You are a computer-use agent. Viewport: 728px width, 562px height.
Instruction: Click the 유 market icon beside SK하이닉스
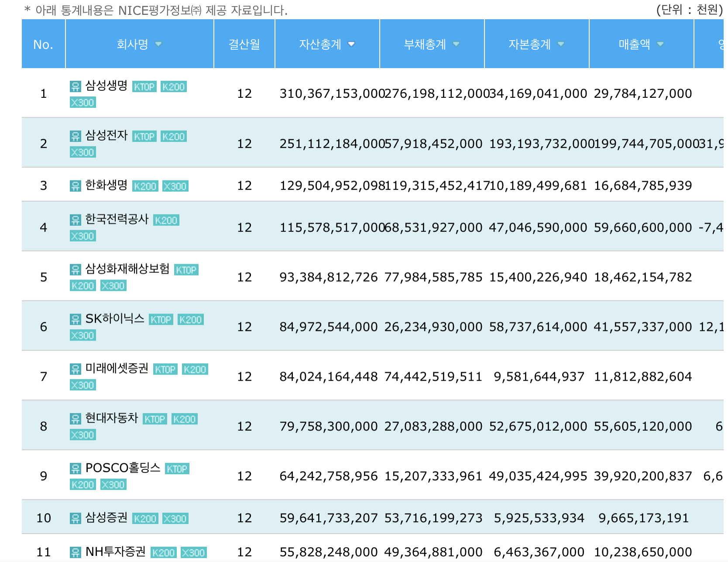tap(76, 320)
